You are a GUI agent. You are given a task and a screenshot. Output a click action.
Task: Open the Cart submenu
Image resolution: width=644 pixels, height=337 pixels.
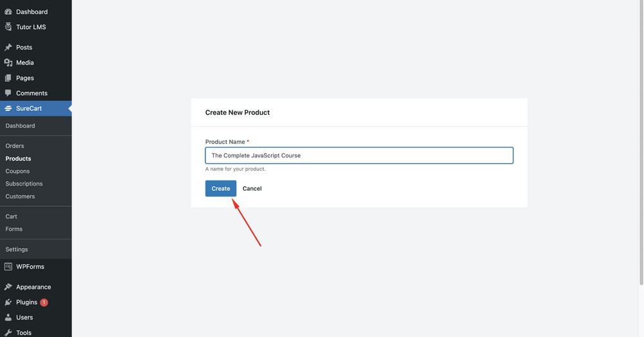click(12, 217)
